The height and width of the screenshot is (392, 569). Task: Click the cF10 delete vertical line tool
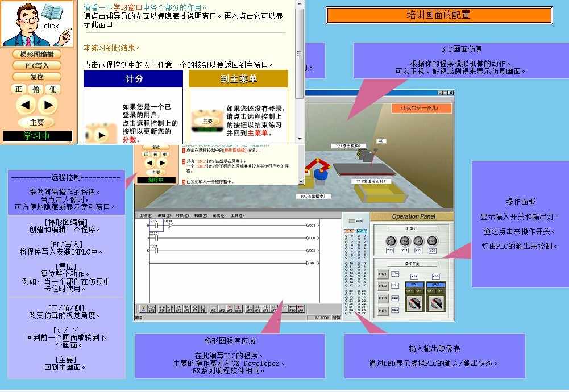coord(238,308)
